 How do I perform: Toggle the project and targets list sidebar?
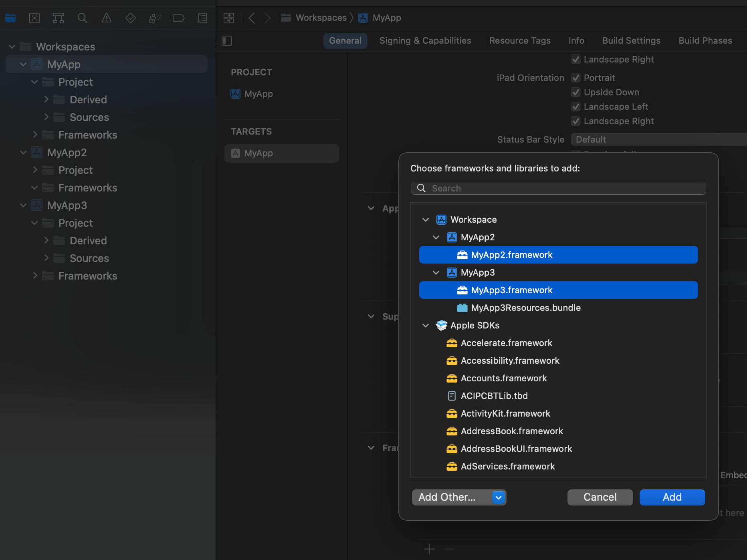[227, 41]
